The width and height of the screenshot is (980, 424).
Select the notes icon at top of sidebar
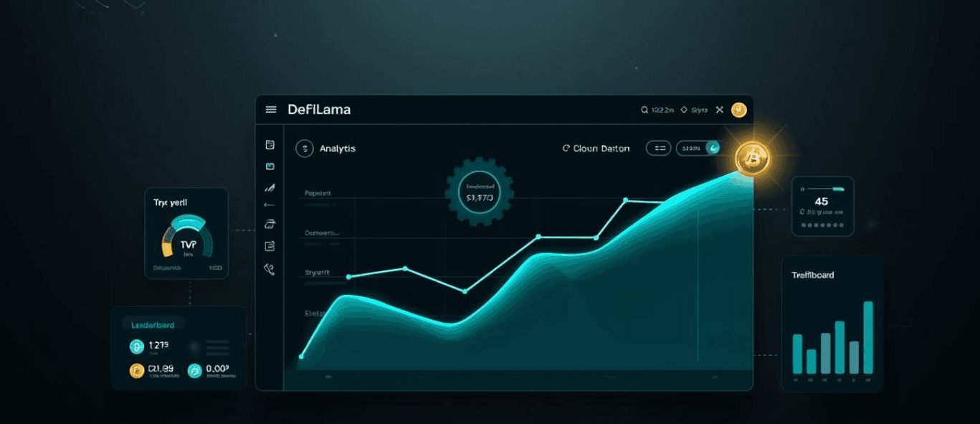tap(270, 143)
